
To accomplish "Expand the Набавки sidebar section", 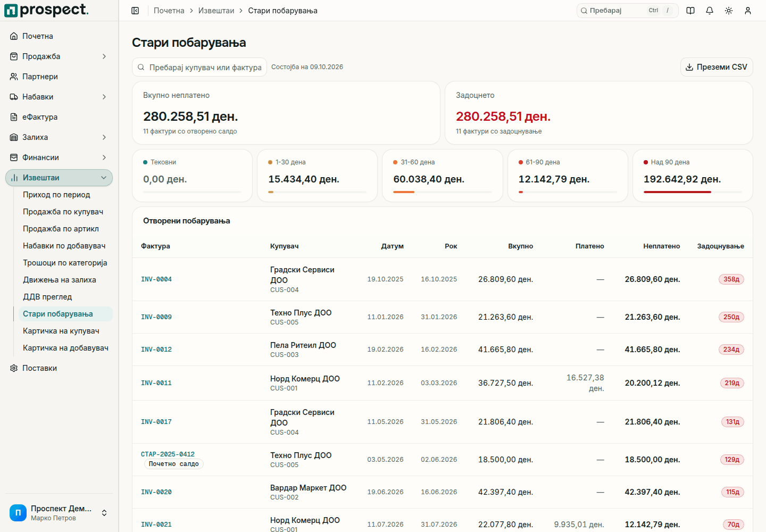I will [104, 97].
